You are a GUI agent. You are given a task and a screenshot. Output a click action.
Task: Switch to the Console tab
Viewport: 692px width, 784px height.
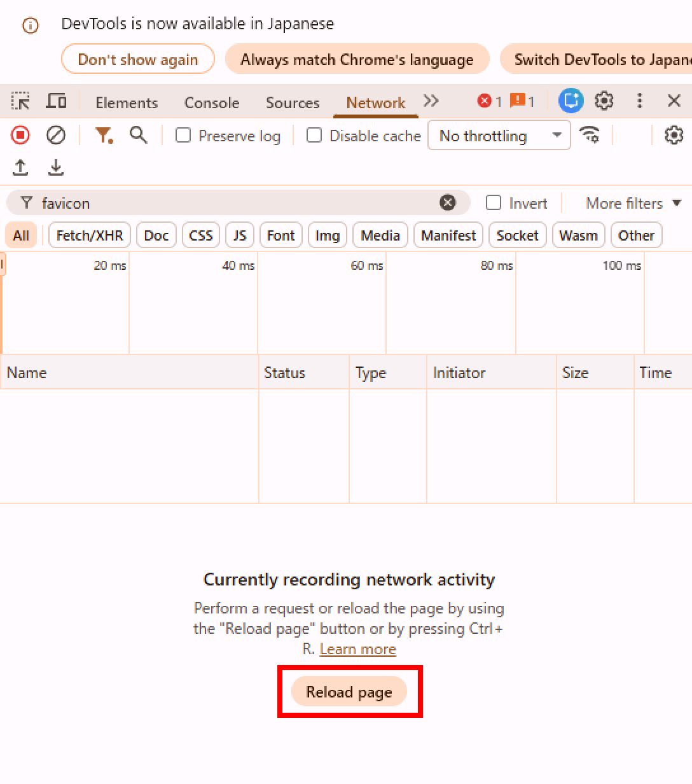coord(211,102)
